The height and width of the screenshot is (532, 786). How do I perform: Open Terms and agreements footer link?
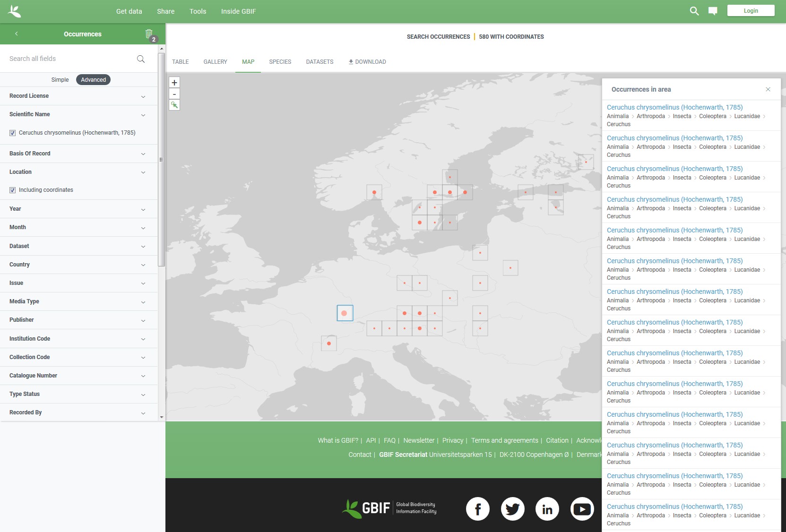(505, 440)
